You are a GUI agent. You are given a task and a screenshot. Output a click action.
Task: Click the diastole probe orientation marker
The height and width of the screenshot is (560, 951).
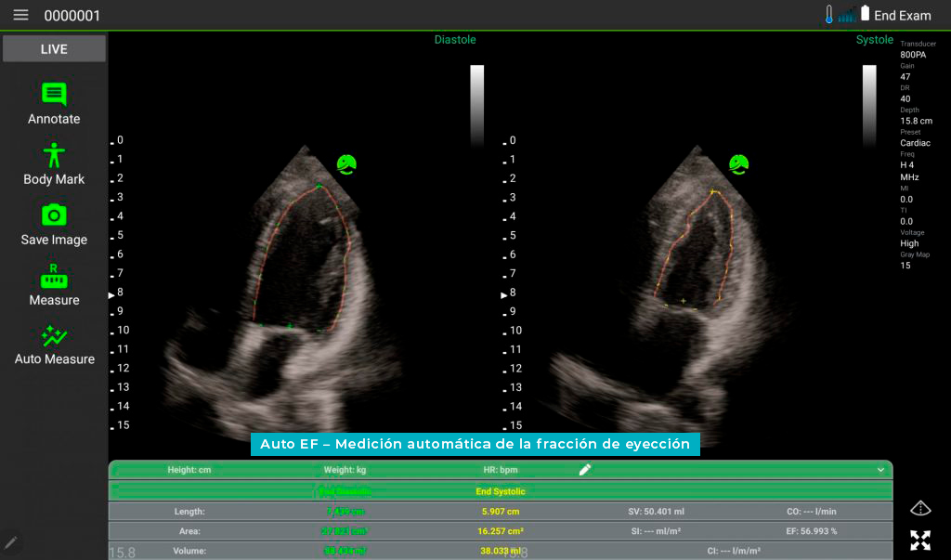[347, 164]
